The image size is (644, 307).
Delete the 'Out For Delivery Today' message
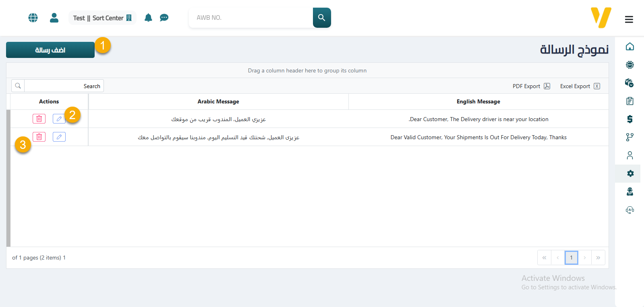pyautogui.click(x=39, y=137)
